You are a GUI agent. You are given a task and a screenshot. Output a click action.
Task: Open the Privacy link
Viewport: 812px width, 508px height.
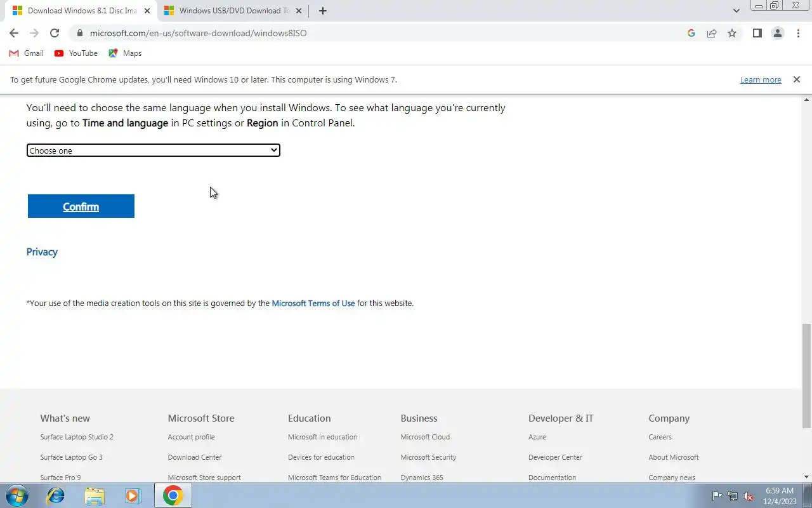pos(42,252)
